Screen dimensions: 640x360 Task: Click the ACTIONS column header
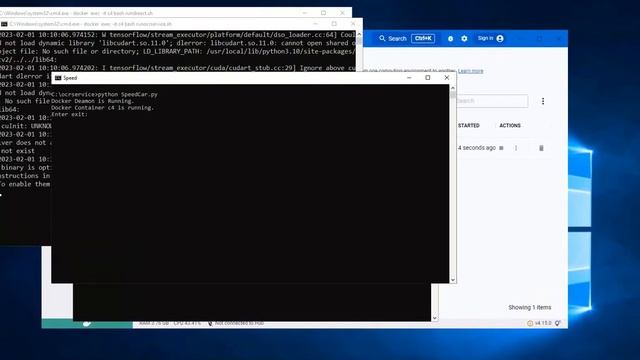(510, 125)
